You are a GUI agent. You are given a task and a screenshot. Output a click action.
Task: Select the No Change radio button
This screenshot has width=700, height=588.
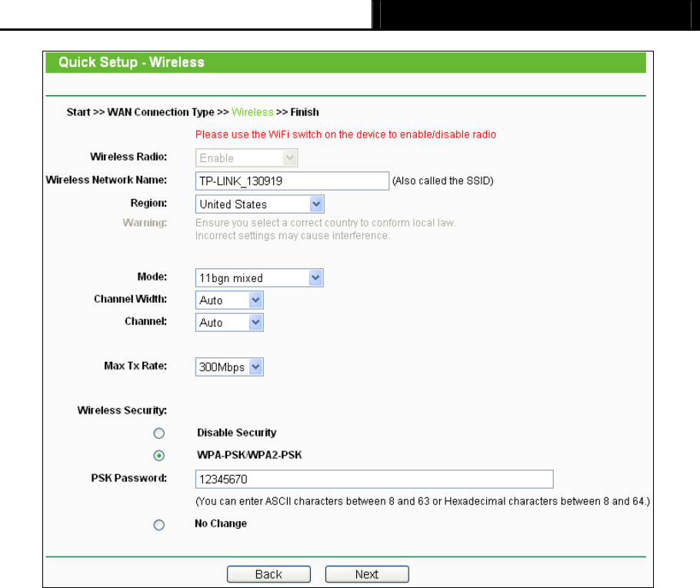159,525
